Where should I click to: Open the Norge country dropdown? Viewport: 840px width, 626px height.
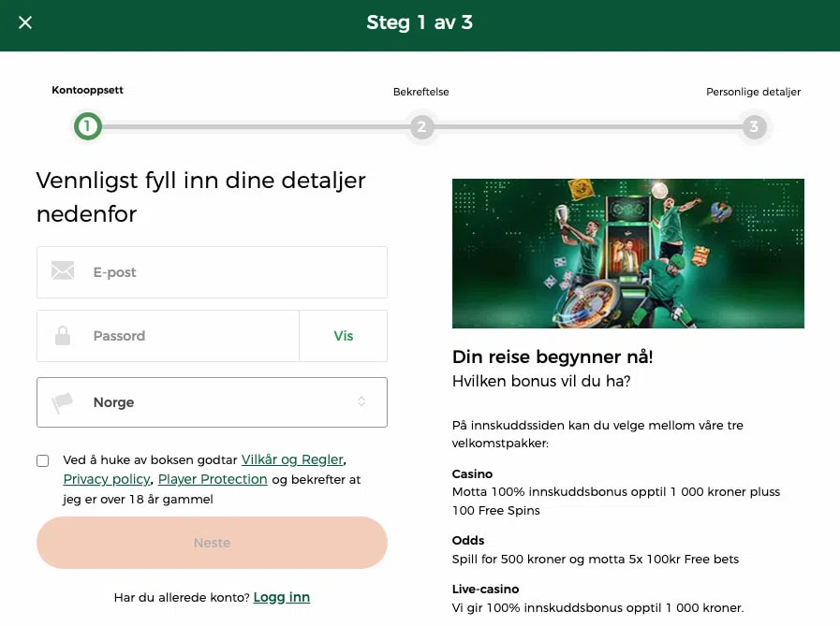point(212,402)
